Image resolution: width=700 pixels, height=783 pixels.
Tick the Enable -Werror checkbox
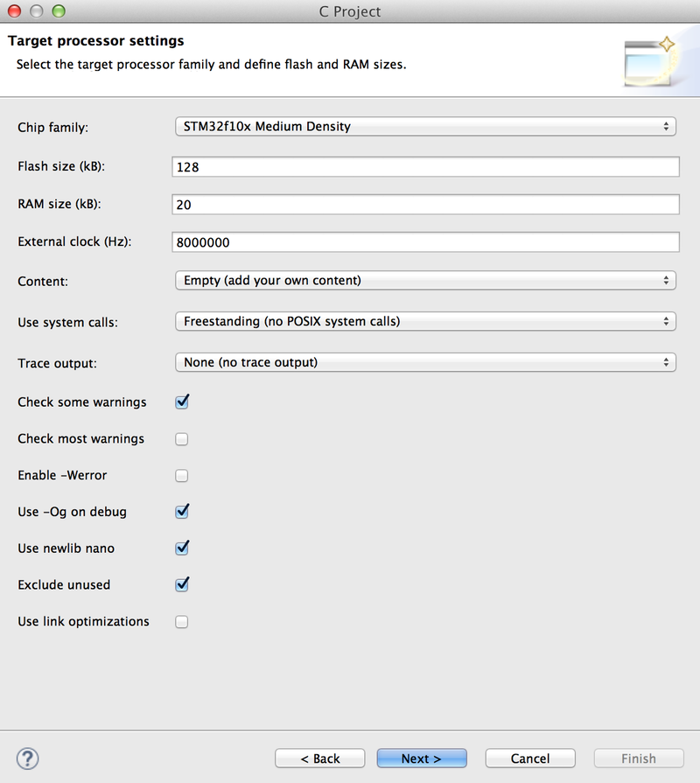click(x=182, y=476)
